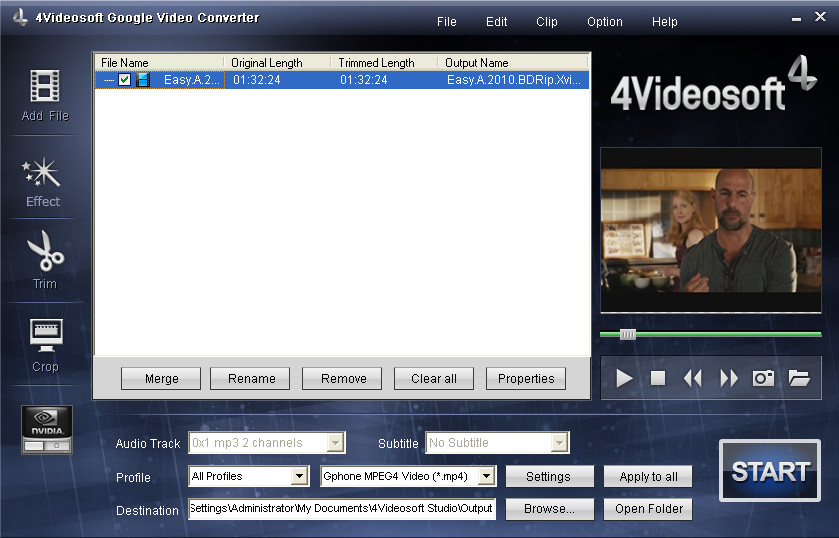839x538 pixels.
Task: Click the Add File filmstrip icon
Action: click(45, 86)
